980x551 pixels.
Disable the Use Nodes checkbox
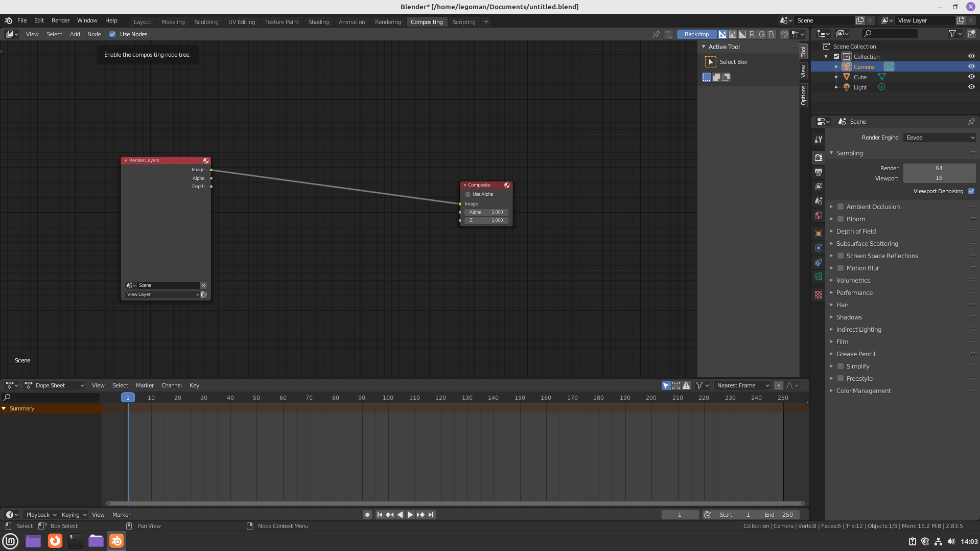[112, 34]
